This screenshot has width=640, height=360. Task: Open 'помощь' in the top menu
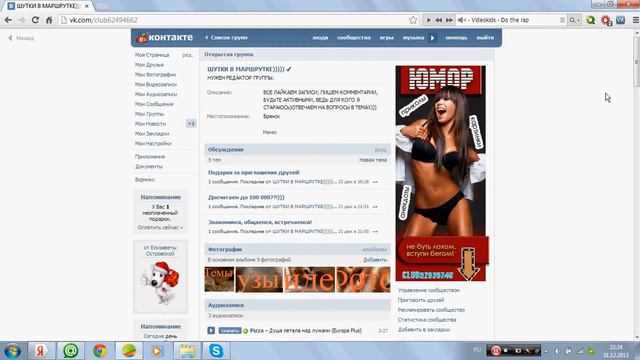[456, 38]
